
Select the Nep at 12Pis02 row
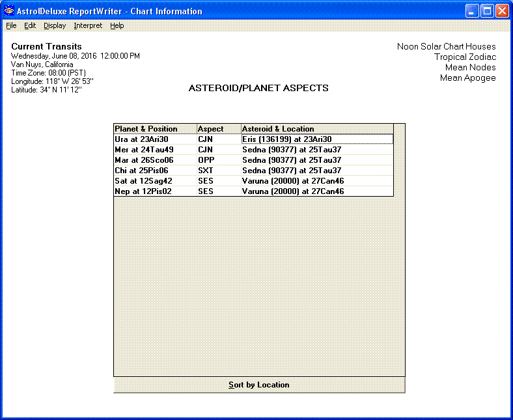click(155, 191)
